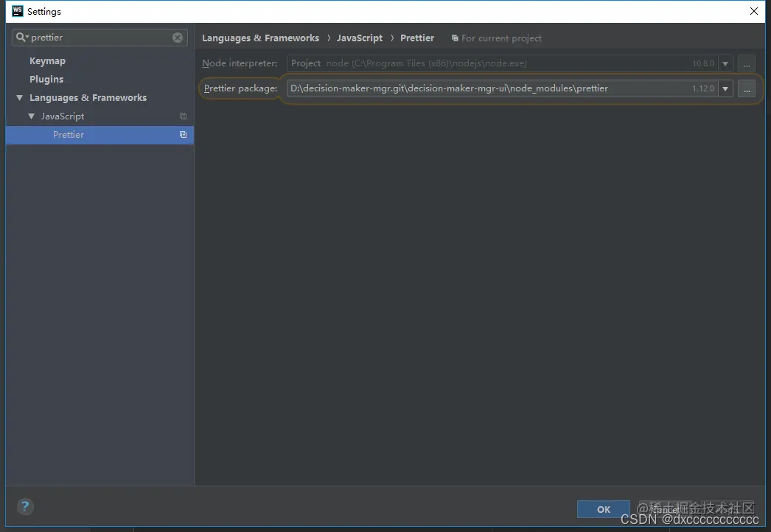This screenshot has height=532, width=771.
Task: Click the Prettier package path field
Action: coord(502,88)
